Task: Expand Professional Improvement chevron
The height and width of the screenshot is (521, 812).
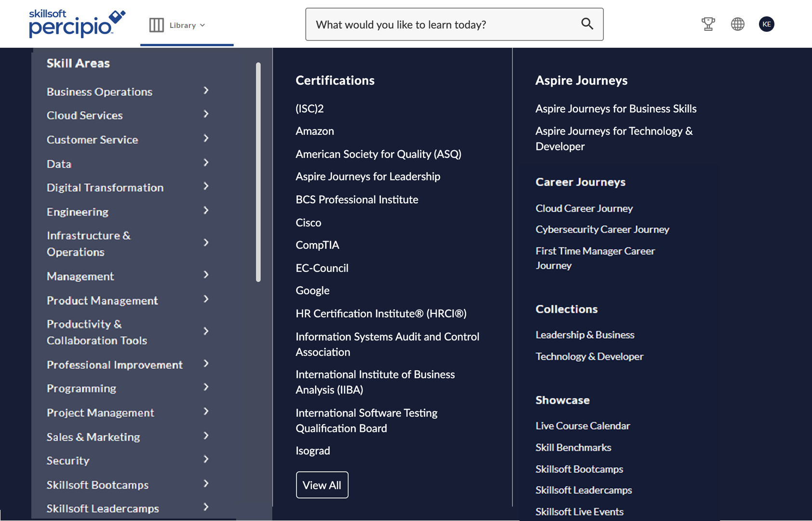Action: pos(206,364)
